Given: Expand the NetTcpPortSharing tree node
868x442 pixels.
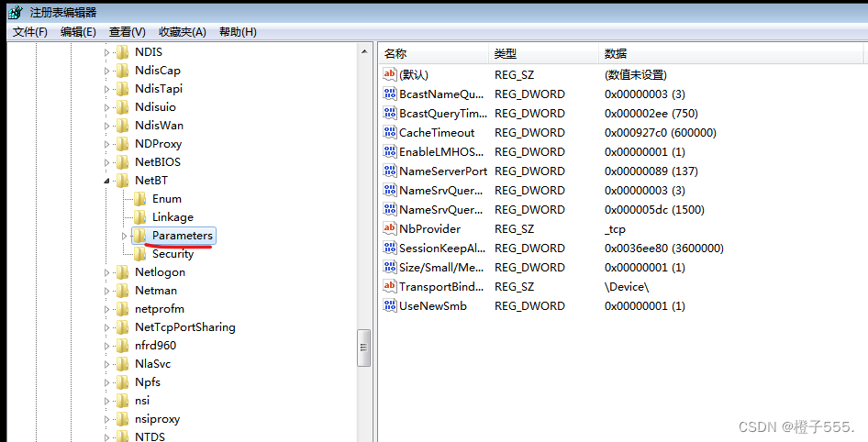Looking at the screenshot, I should pos(107,327).
